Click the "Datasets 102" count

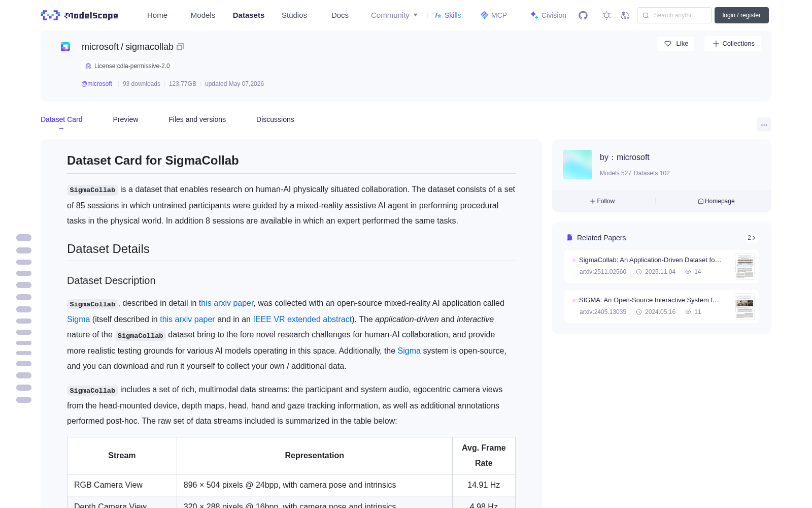652,173
